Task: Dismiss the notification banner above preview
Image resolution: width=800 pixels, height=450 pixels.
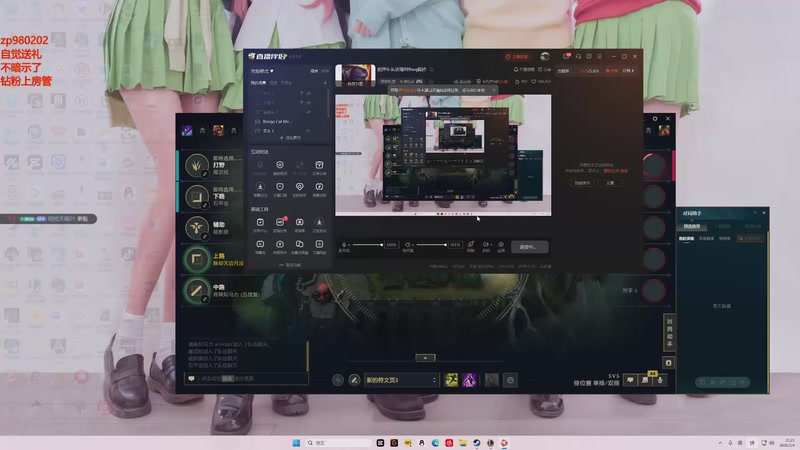Action: (493, 90)
